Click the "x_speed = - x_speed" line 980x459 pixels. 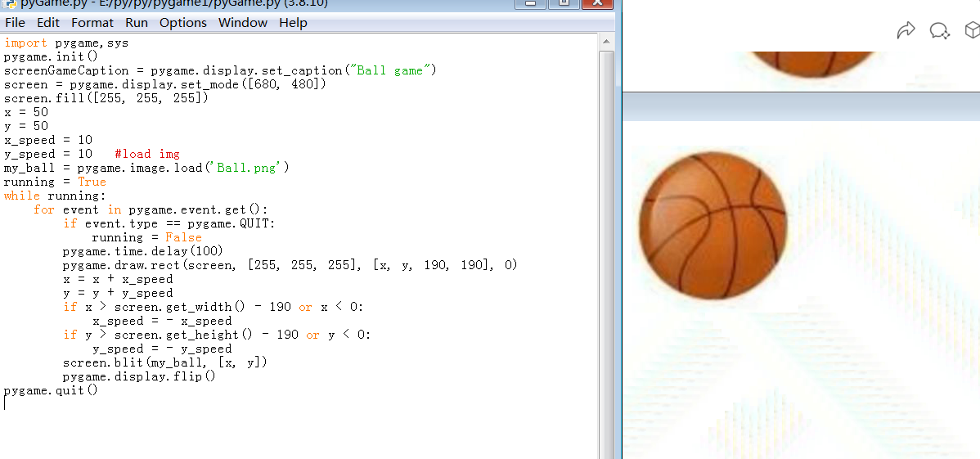[162, 321]
